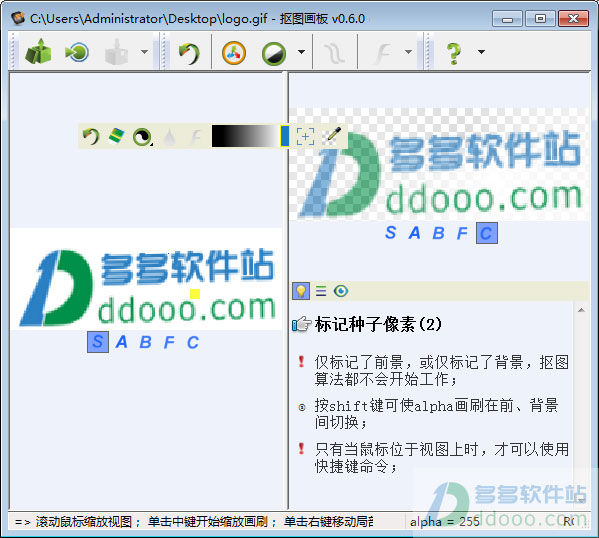Screen dimensions: 599x538
Task: Select view mode B under right preview
Action: pos(439,232)
